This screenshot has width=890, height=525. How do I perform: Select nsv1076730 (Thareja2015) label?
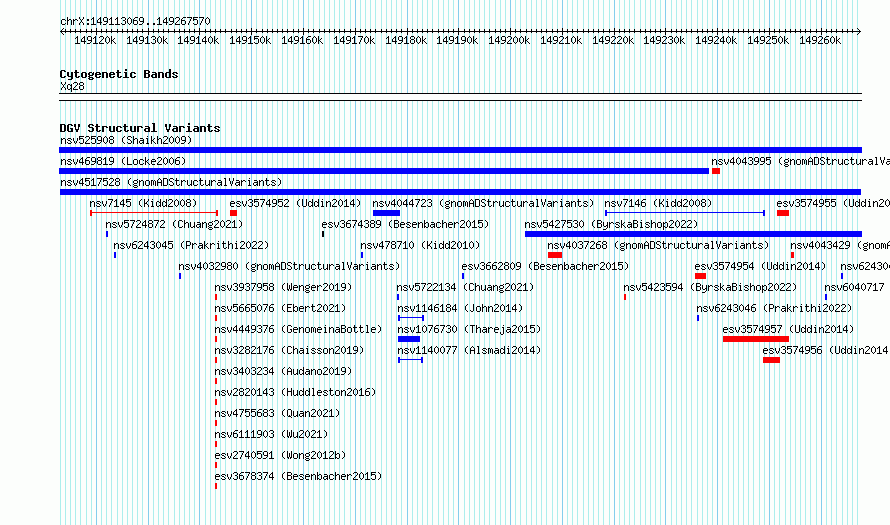(469, 329)
